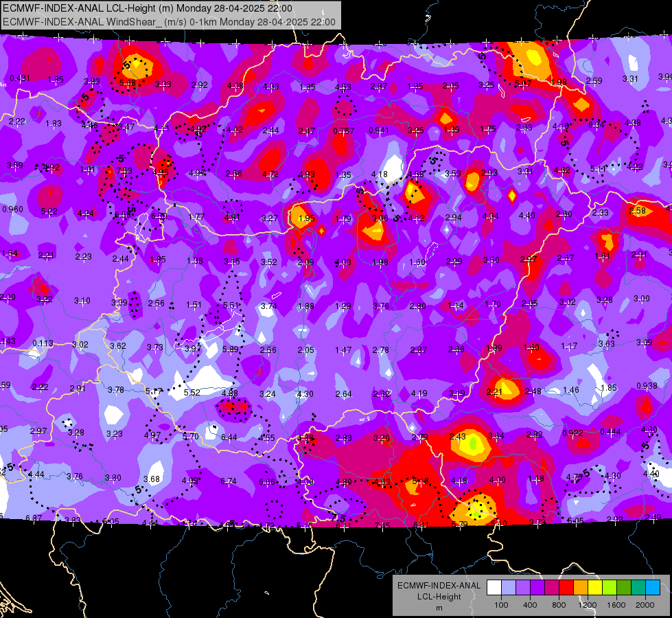Image resolution: width=672 pixels, height=618 pixels.
Task: Click the wind shear value 2.43
Action: [458, 436]
